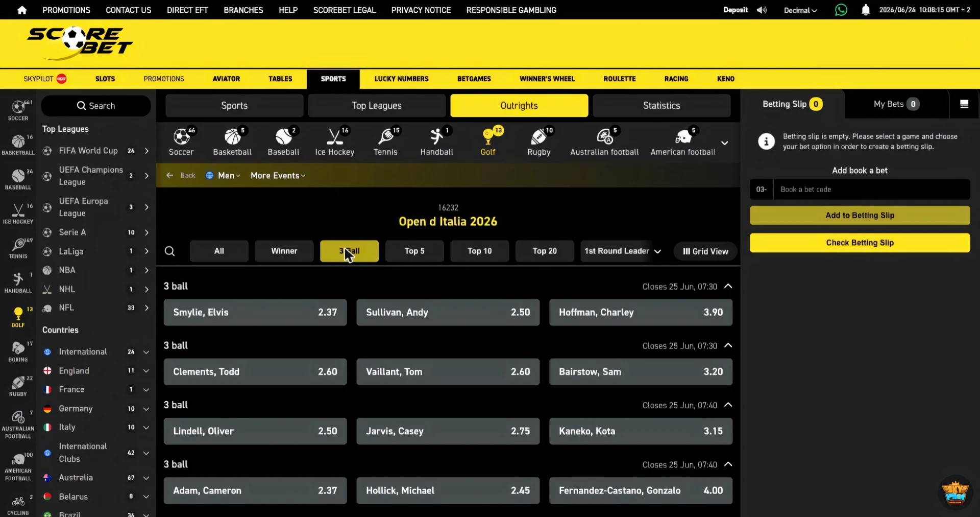Image resolution: width=980 pixels, height=517 pixels.
Task: Expand England country list
Action: coord(146,371)
